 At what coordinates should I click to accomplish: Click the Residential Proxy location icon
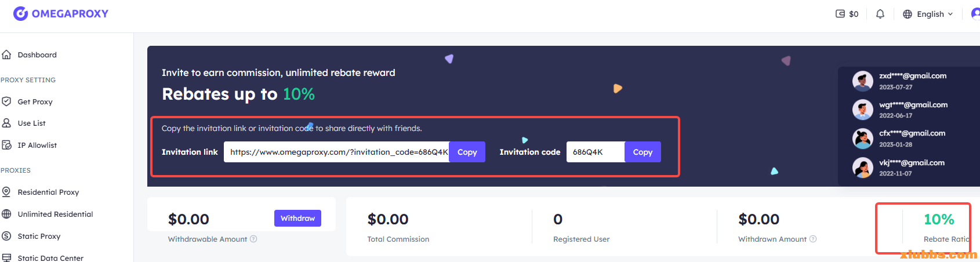click(7, 192)
